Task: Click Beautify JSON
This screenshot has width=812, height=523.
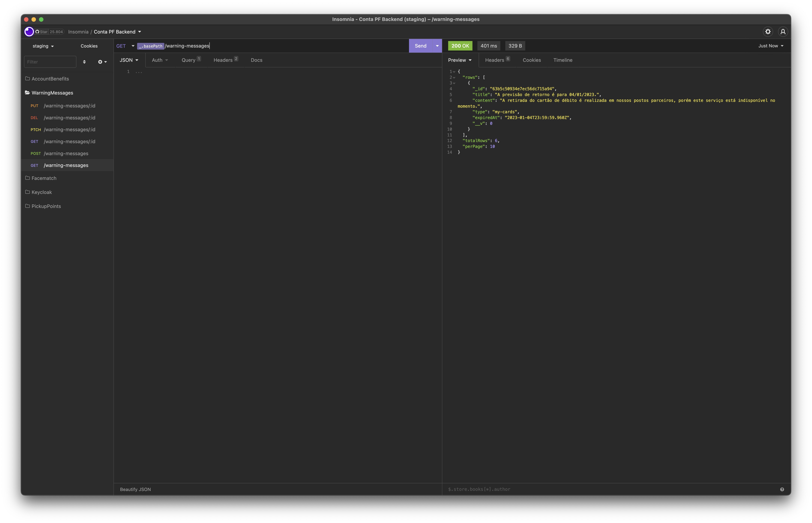Action: point(135,489)
